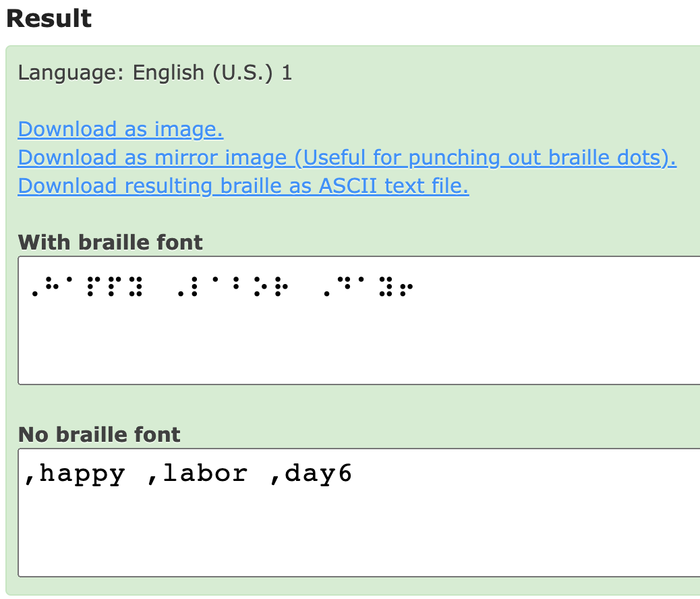Place cursor after the last braille cell
The image size is (700, 599).
(414, 287)
